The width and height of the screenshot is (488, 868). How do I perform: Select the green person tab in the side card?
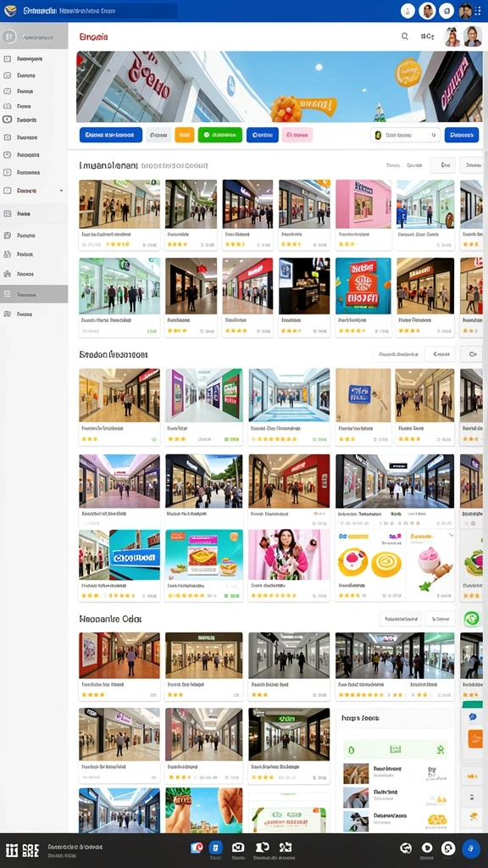[441, 749]
